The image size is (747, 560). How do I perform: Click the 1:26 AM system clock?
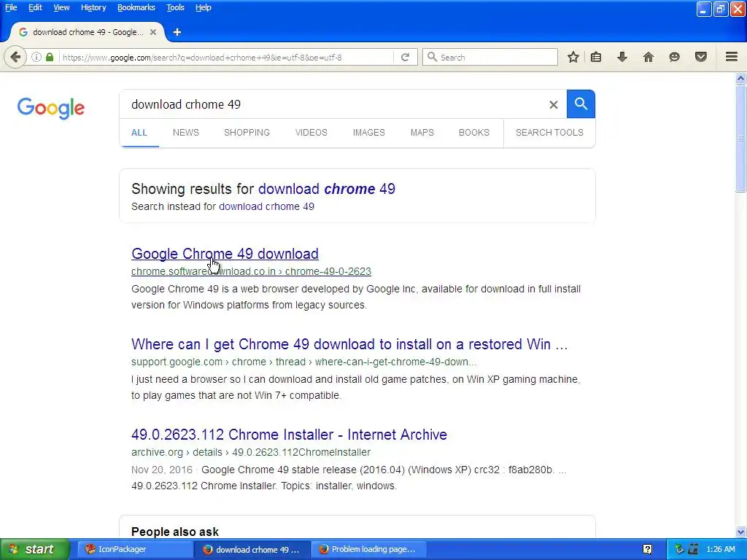click(x=720, y=550)
